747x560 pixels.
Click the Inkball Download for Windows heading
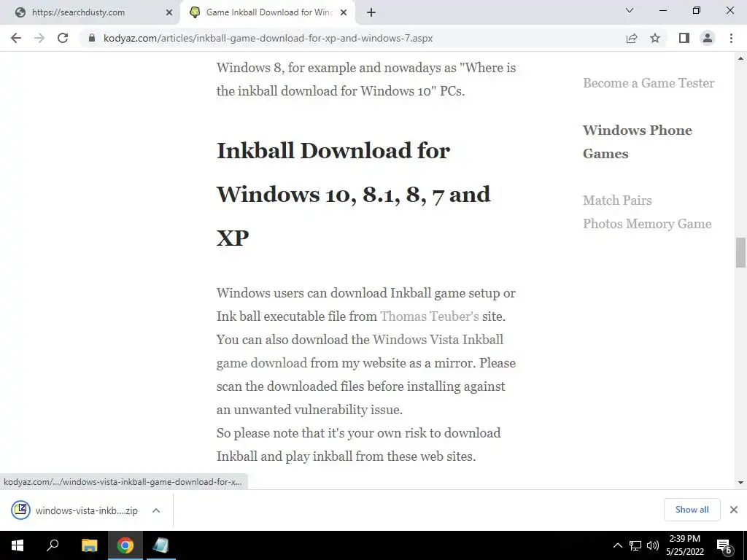(x=354, y=194)
